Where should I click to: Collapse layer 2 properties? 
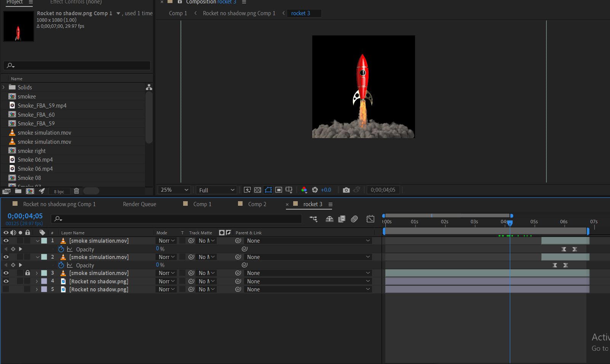(x=37, y=257)
